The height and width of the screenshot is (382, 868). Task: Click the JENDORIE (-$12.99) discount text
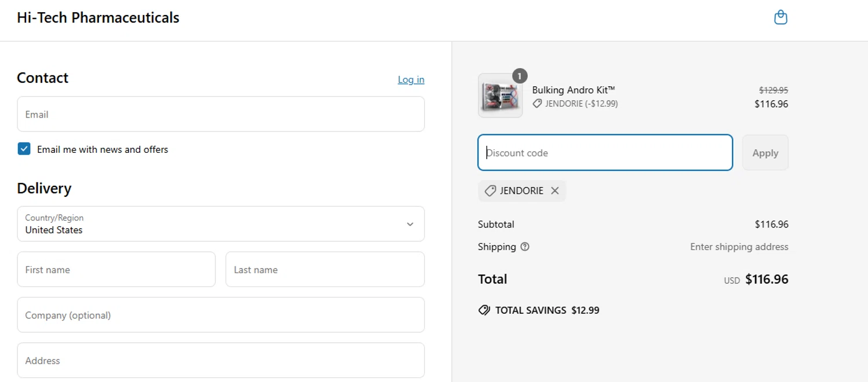click(582, 104)
